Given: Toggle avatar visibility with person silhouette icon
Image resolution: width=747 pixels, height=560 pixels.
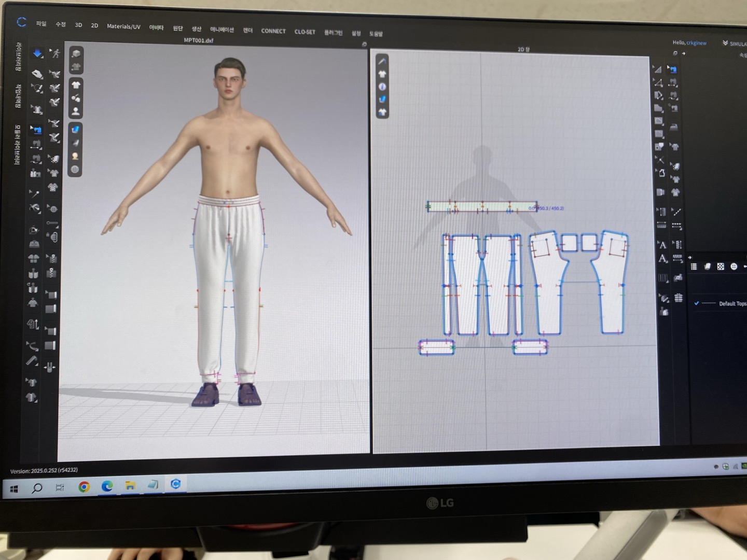Looking at the screenshot, I should [x=76, y=111].
